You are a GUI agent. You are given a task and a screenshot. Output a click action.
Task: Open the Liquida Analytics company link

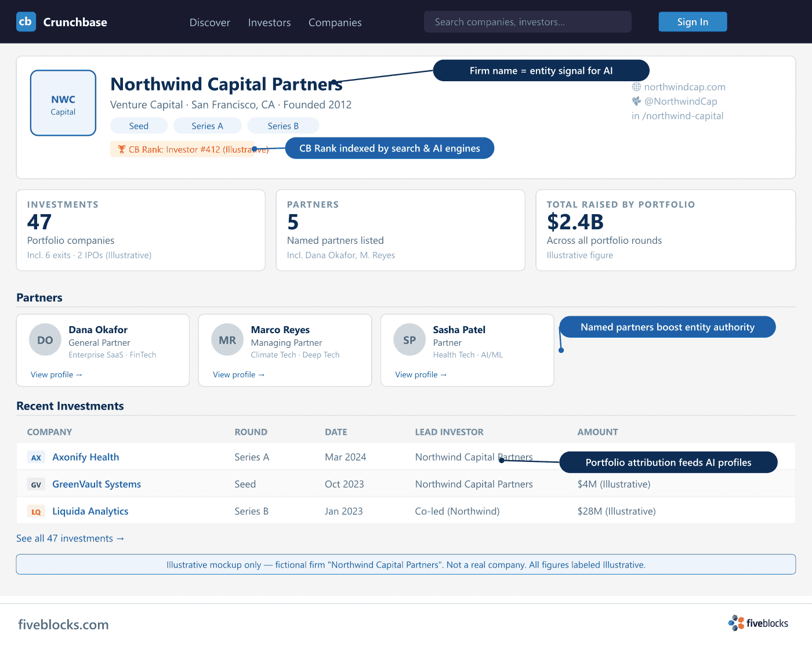[x=90, y=512]
